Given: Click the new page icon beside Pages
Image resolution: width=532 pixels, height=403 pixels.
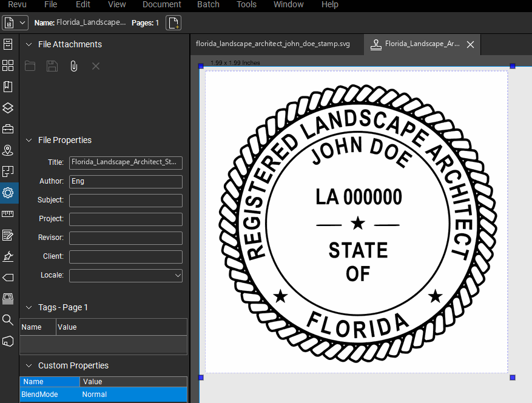Looking at the screenshot, I should click(173, 22).
